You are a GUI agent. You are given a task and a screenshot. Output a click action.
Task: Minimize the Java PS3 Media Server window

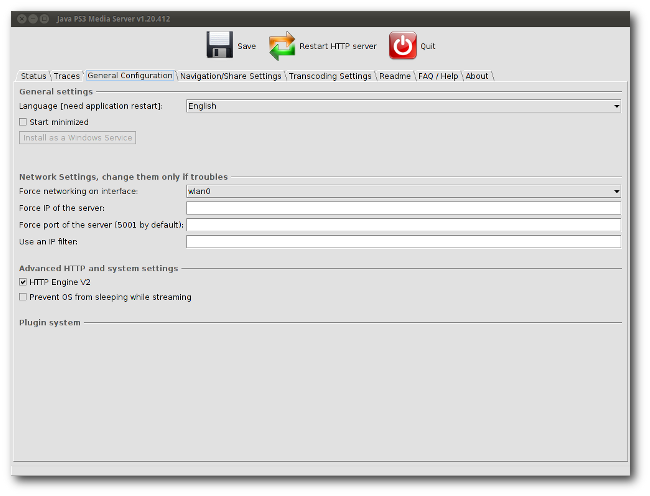[33, 19]
